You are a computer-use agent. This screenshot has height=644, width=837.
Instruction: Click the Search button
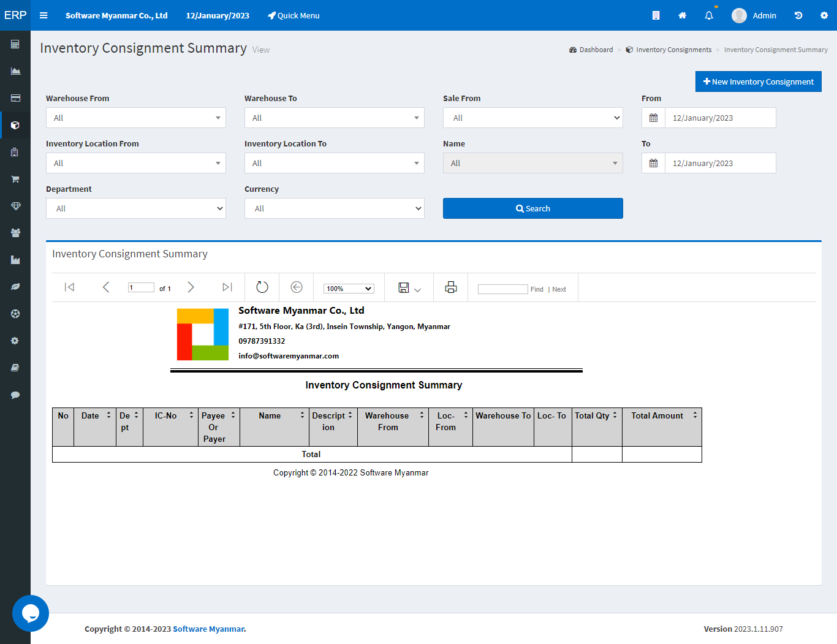[x=533, y=208]
